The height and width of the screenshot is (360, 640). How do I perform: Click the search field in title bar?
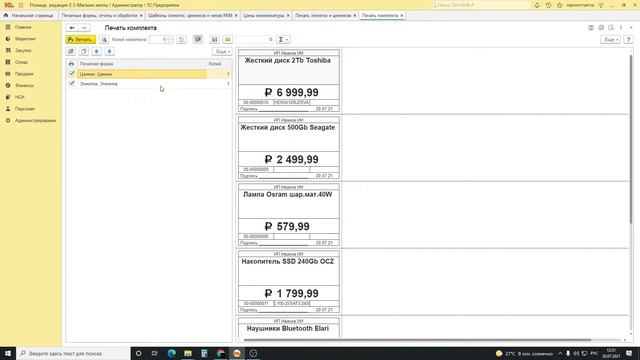[480, 5]
